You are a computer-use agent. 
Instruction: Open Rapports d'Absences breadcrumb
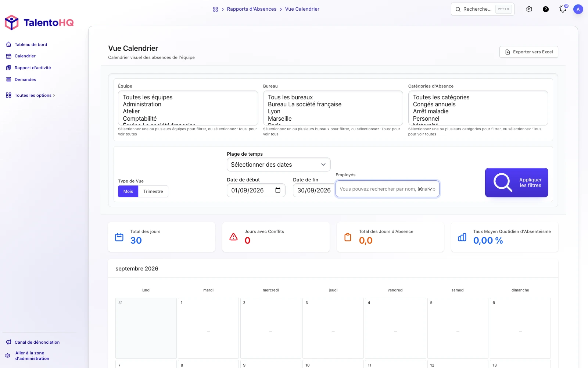(x=252, y=9)
